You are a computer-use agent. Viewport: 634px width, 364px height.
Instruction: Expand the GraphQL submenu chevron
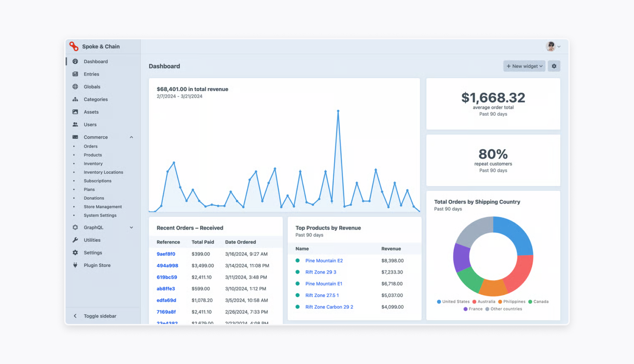pyautogui.click(x=132, y=227)
